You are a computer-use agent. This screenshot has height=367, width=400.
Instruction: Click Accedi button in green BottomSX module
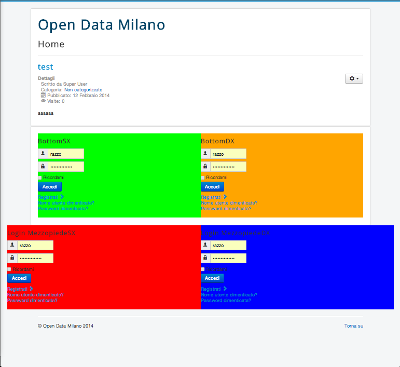pyautogui.click(x=50, y=187)
